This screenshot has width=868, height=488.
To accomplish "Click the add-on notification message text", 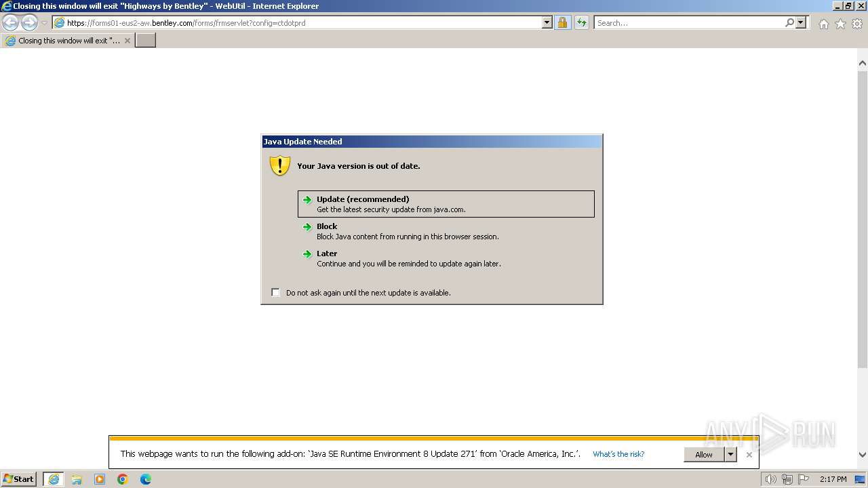I will [x=351, y=454].
